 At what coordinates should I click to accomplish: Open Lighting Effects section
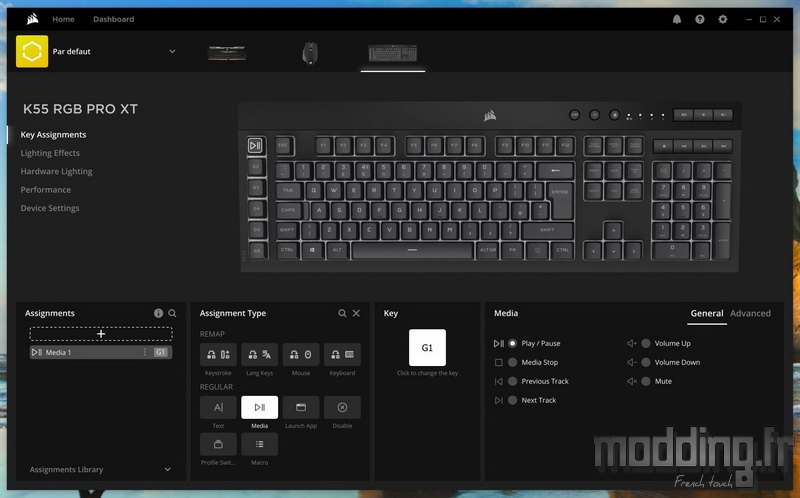pyautogui.click(x=50, y=153)
